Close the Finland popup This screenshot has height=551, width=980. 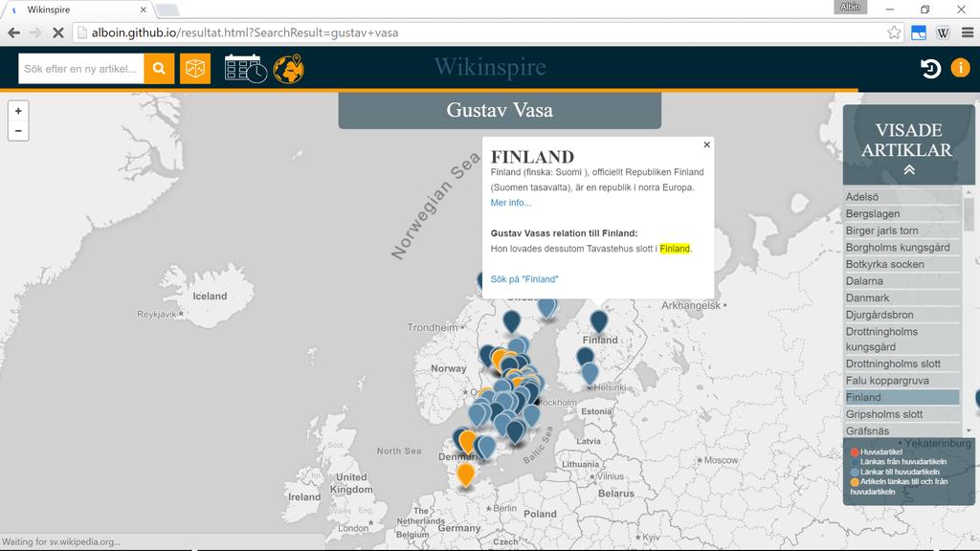[x=707, y=144]
